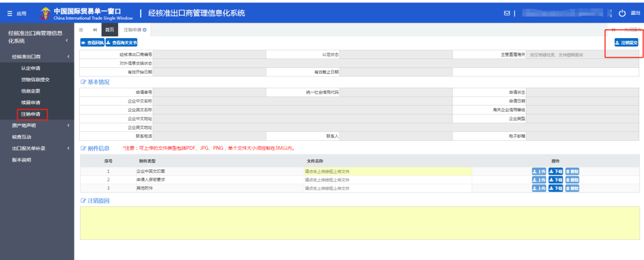This screenshot has height=260, width=644.
Task: Open the 主管直属海关 search dropdown field
Action: point(582,54)
